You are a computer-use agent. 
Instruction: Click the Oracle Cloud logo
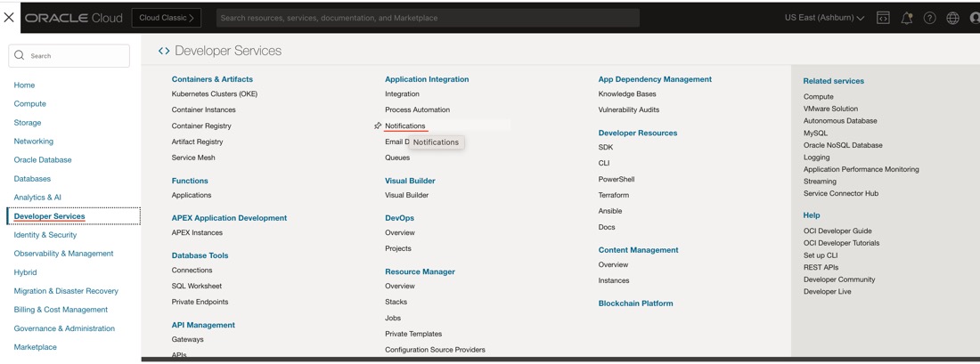pos(74,18)
